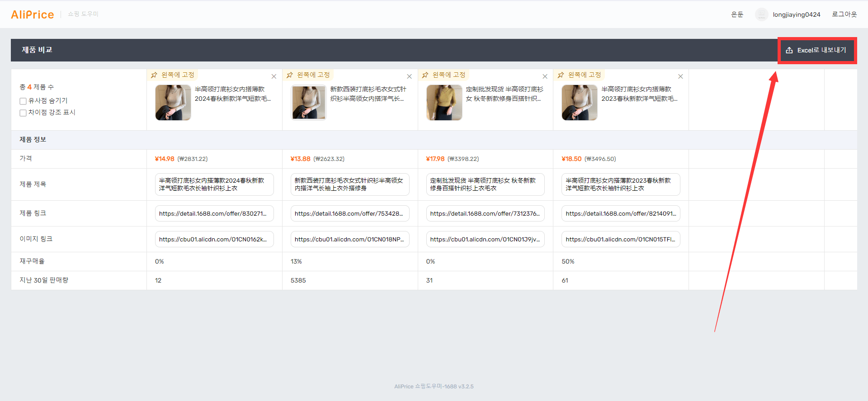Remove the fourth product from comparison
The height and width of the screenshot is (401, 868).
click(x=681, y=76)
